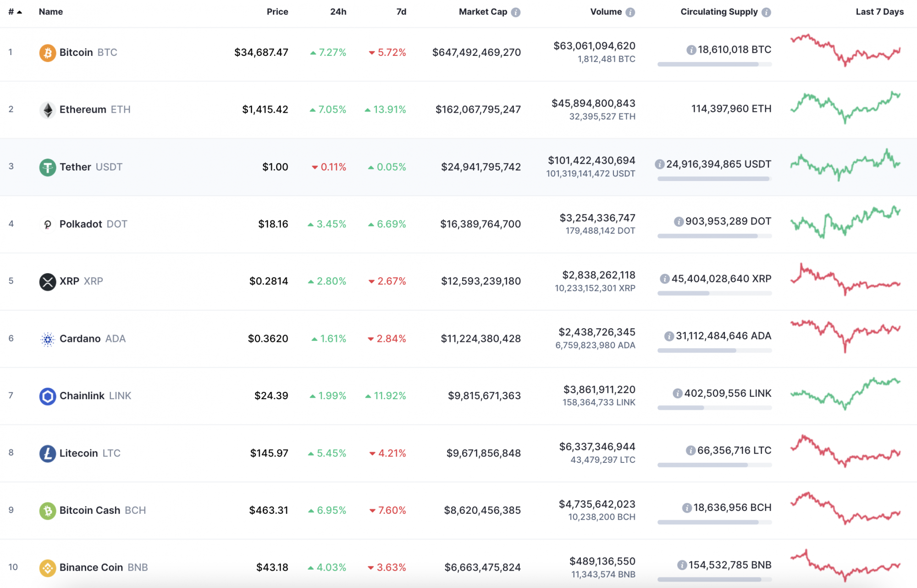Click the Tether logo icon
Viewport: 917px width, 588px height.
click(x=47, y=167)
